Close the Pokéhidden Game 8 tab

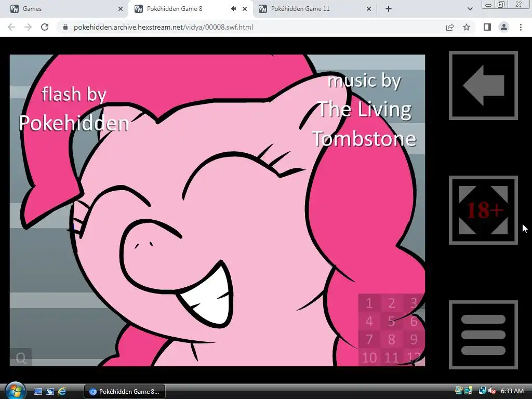(245, 9)
